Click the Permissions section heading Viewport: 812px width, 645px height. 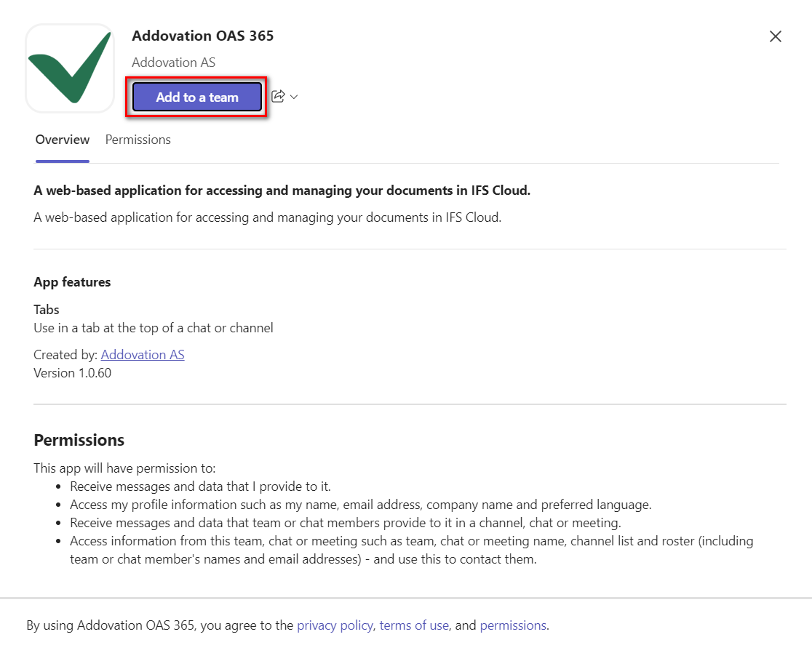[x=79, y=440]
